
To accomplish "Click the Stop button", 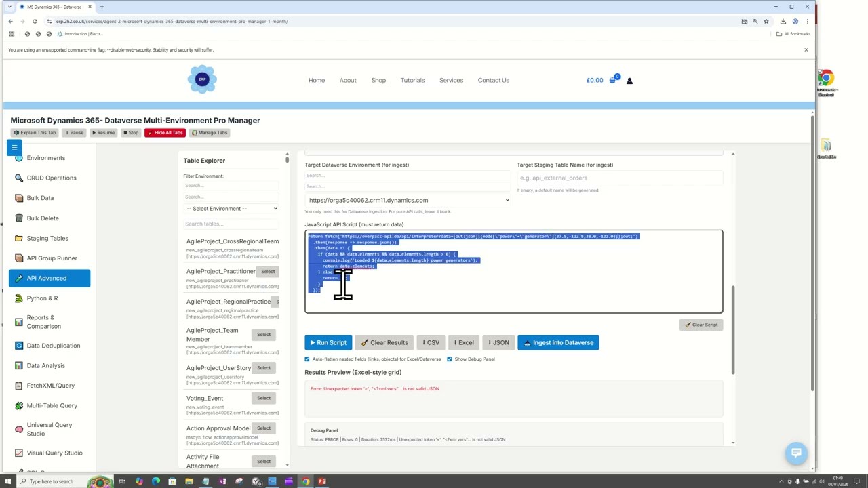I will [x=130, y=133].
